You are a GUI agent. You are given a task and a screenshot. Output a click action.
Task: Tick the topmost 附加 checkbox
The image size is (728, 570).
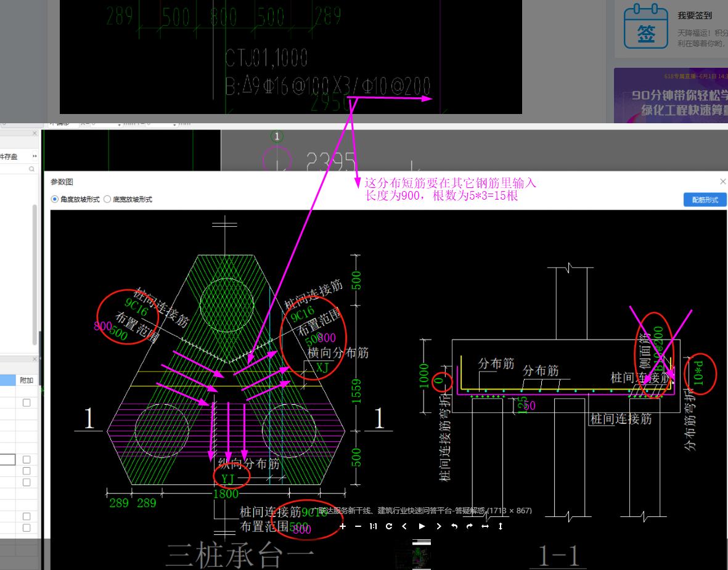(x=27, y=403)
